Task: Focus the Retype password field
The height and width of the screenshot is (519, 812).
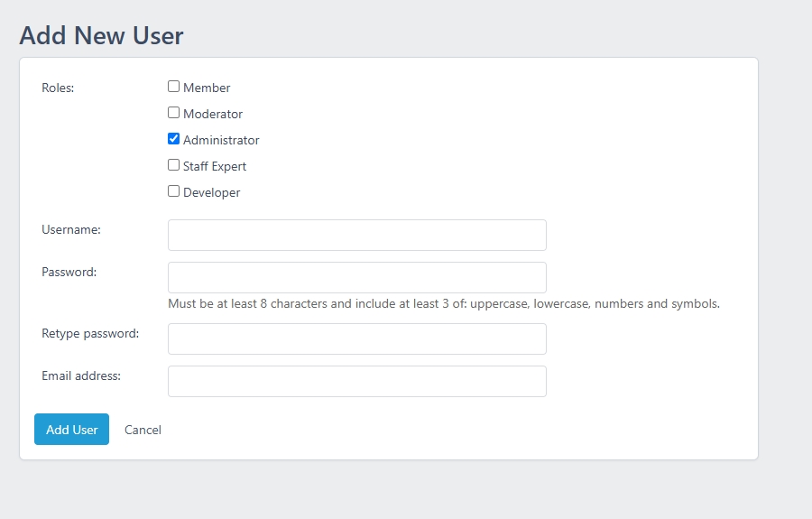Action: 356,338
